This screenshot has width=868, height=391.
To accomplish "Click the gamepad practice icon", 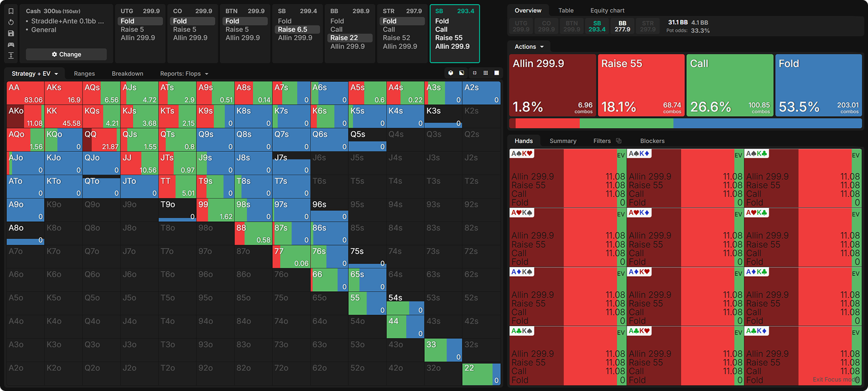I will tap(11, 44).
